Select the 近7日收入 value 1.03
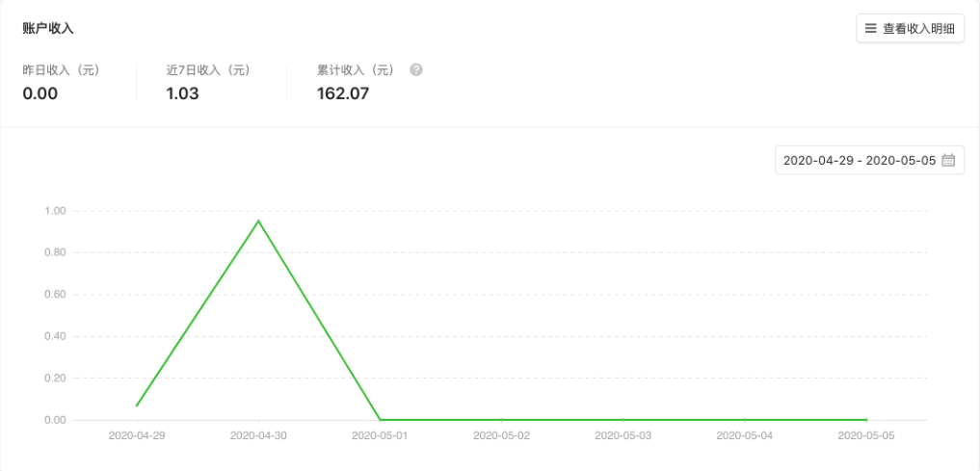 pyautogui.click(x=182, y=93)
